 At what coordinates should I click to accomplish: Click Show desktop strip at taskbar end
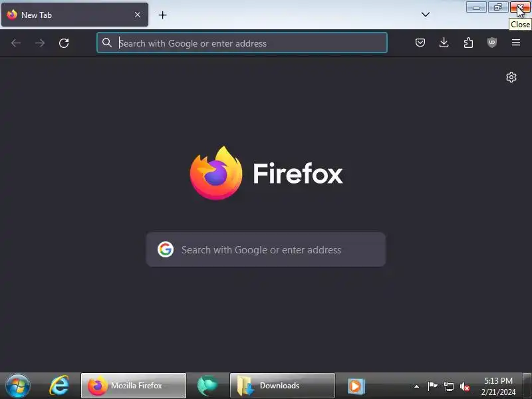(527, 386)
